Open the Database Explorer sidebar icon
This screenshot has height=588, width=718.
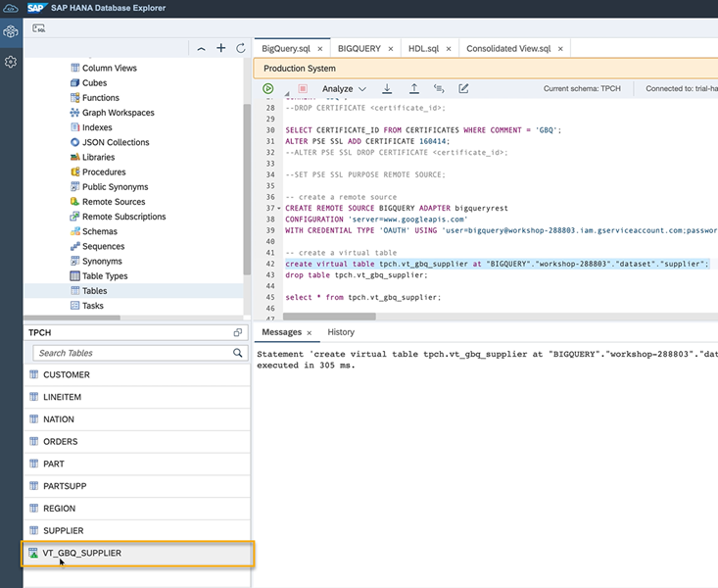[11, 32]
